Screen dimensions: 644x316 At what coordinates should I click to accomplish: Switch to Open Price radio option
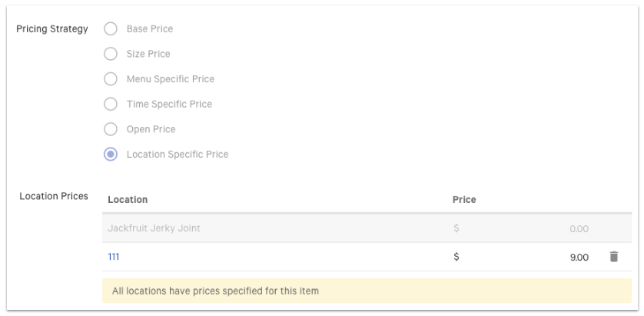point(111,129)
